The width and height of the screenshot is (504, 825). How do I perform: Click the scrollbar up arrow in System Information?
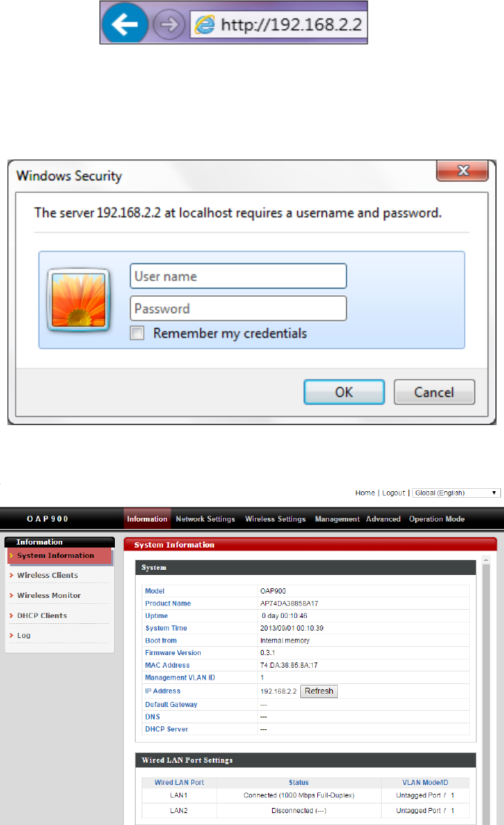click(486, 560)
